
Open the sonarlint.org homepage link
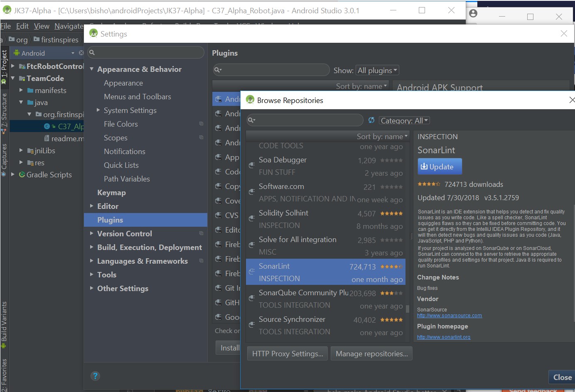click(444, 337)
